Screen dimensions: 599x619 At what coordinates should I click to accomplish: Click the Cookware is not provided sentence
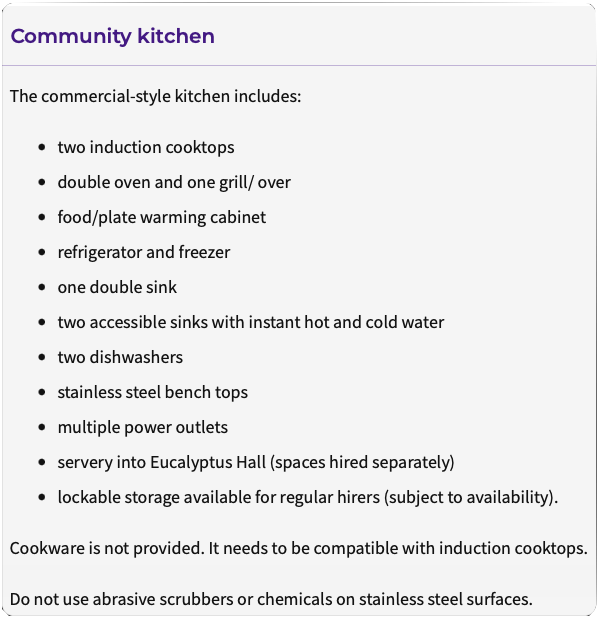[299, 548]
